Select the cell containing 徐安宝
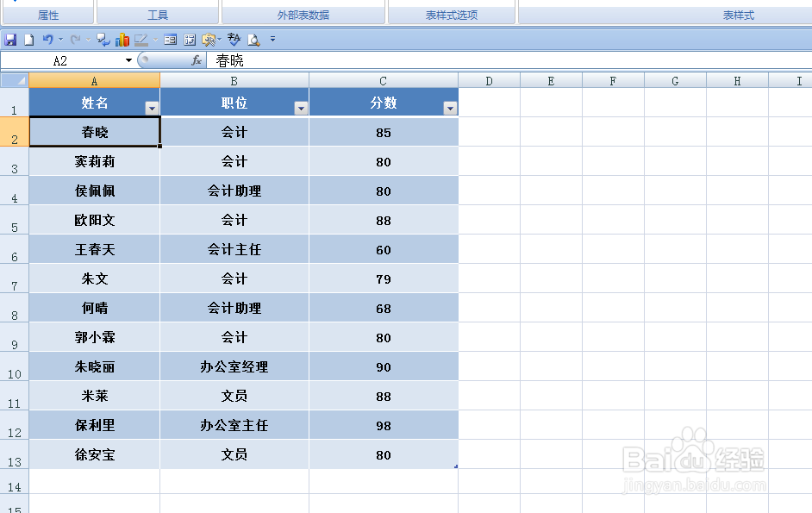This screenshot has width=812, height=513. tap(94, 454)
